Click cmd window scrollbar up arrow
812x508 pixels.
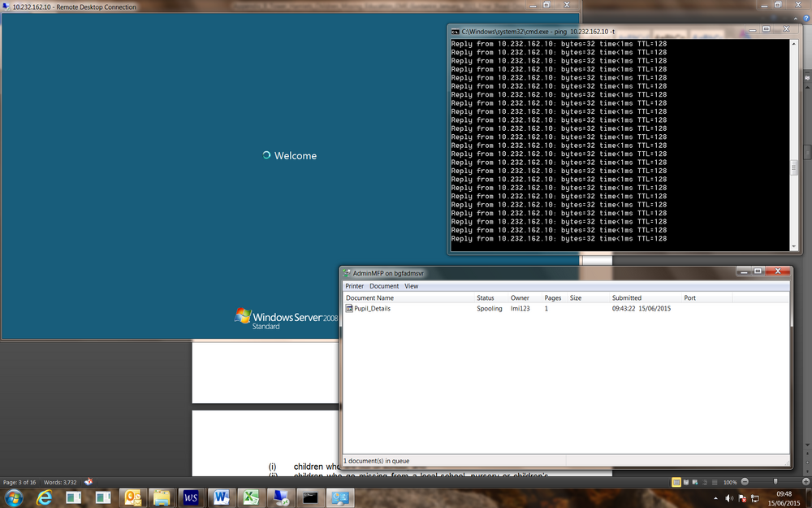(x=794, y=44)
